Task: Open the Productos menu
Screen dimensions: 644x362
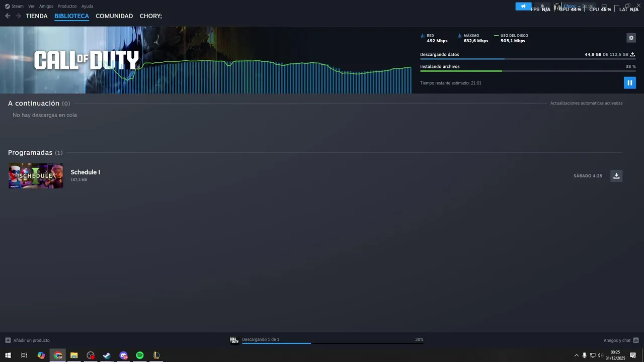Action: (67, 6)
